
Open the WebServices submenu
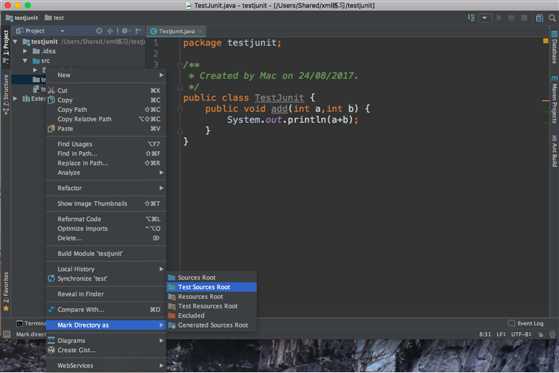click(x=107, y=366)
